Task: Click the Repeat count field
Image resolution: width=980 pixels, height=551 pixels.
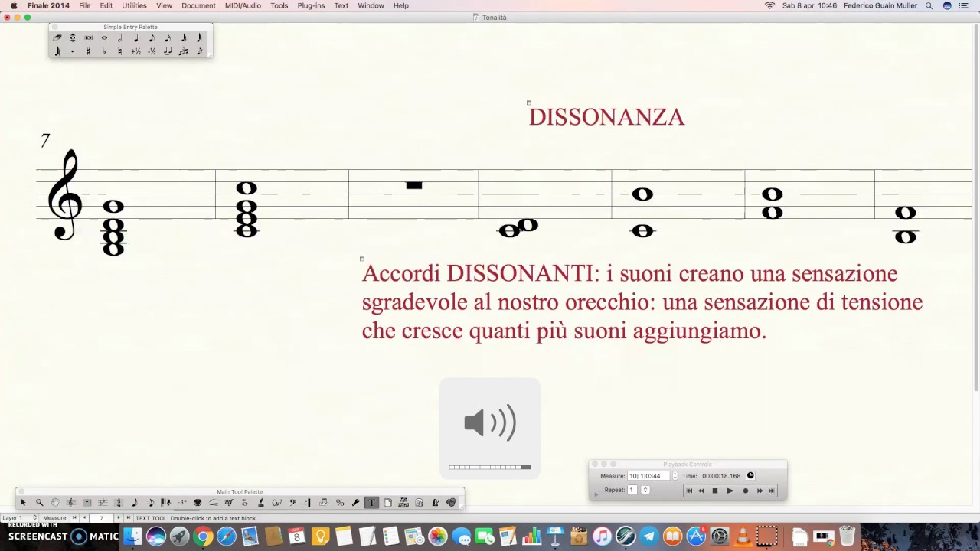Action: tap(632, 490)
